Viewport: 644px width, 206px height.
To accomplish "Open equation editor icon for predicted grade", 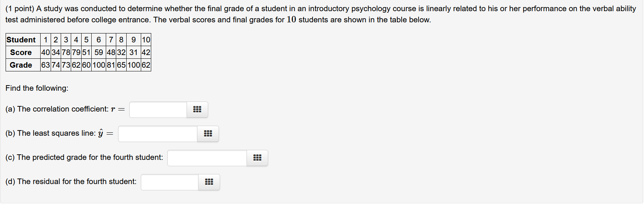I will pos(257,158).
